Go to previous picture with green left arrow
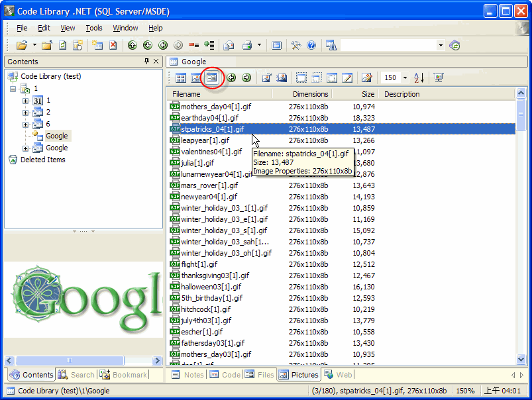The image size is (532, 400). (231, 77)
